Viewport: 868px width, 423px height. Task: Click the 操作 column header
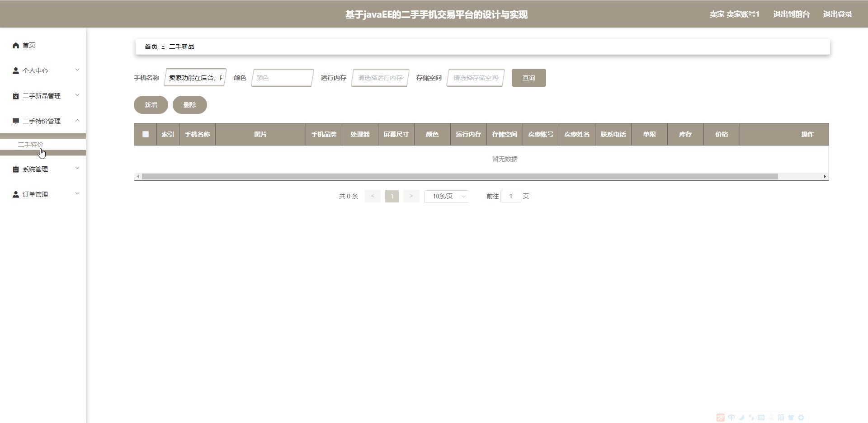[784, 134]
